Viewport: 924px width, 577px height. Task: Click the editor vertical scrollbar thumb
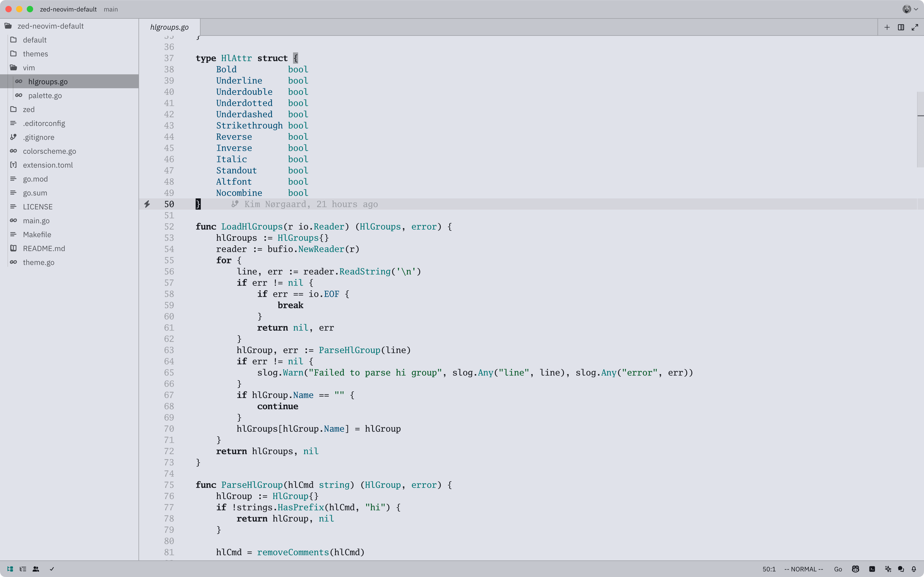(x=920, y=129)
